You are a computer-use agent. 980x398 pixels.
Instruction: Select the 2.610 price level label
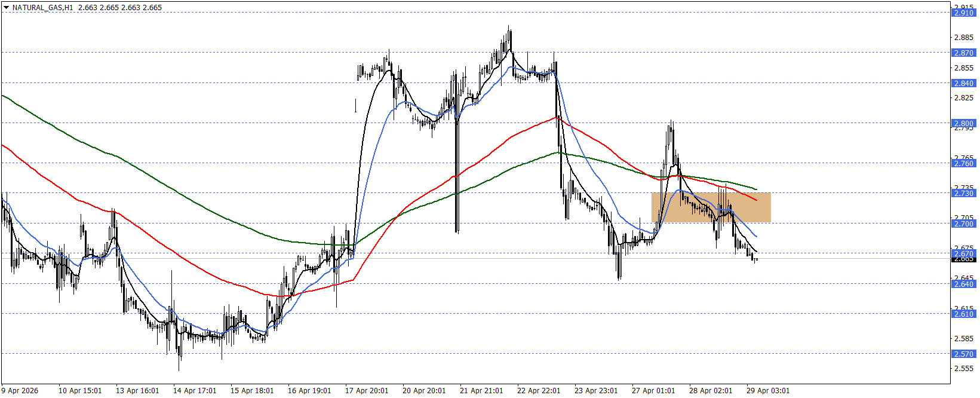click(963, 314)
